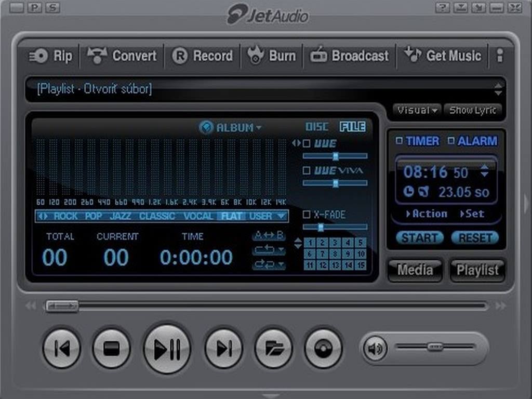Click the round disc button
This screenshot has width=532, height=399.
pyautogui.click(x=323, y=348)
